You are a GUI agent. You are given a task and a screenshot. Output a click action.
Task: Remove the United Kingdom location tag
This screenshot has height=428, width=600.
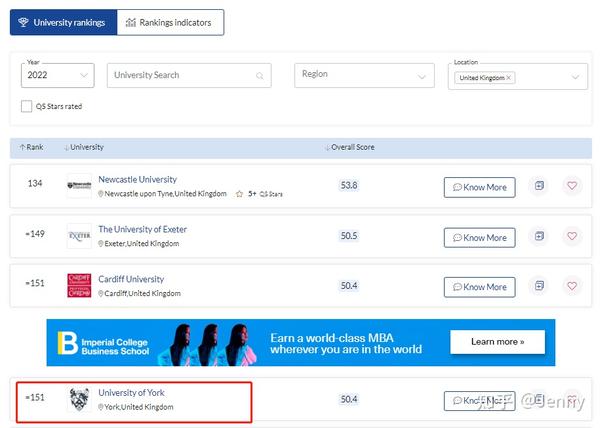click(509, 78)
